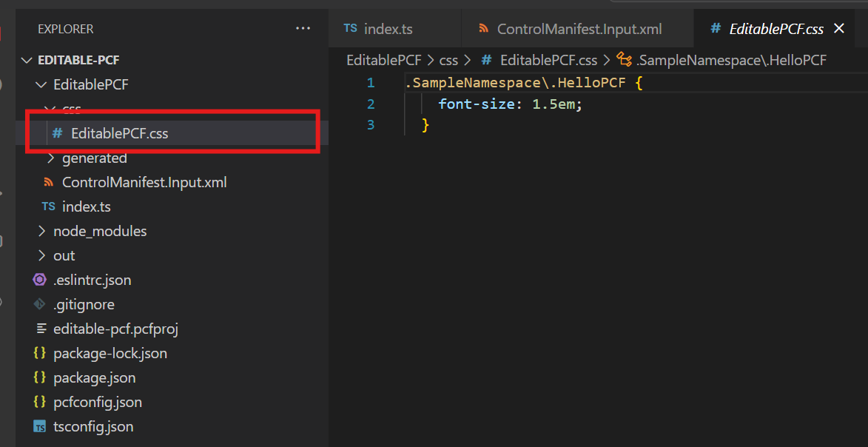Screen dimensions: 868x447
Task: Expand the out folder
Action: [x=42, y=255]
